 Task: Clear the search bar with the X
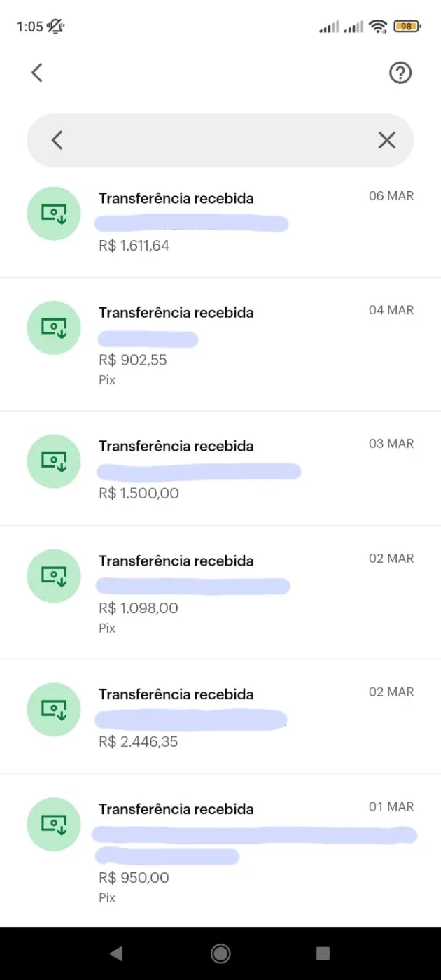(387, 140)
